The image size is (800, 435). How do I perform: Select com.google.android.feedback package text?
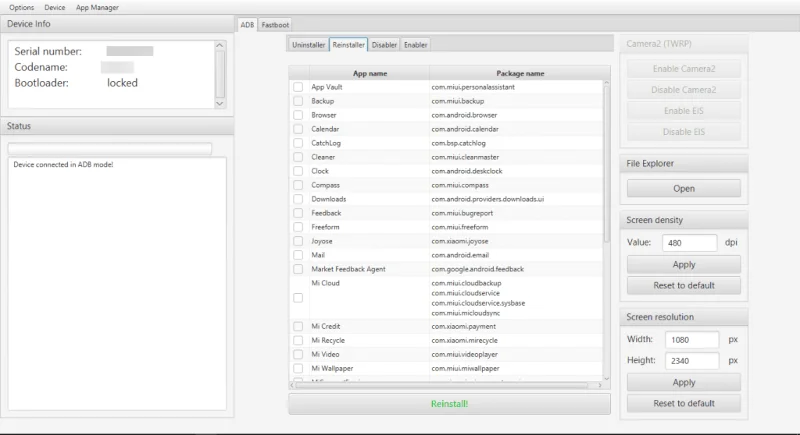478,269
